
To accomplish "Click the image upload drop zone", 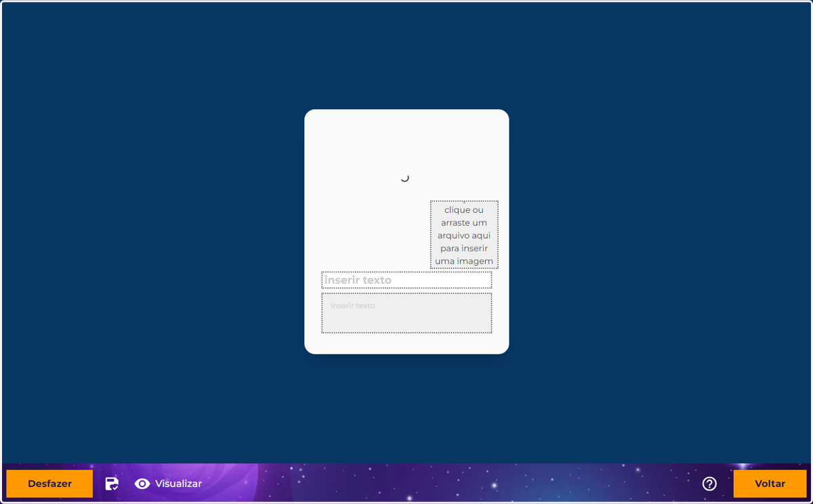I will point(464,235).
